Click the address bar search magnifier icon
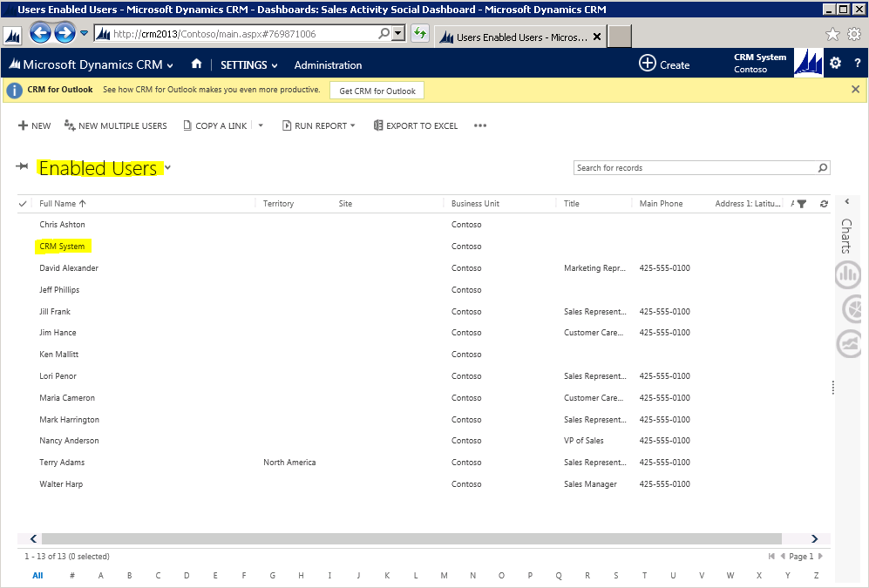 click(384, 34)
